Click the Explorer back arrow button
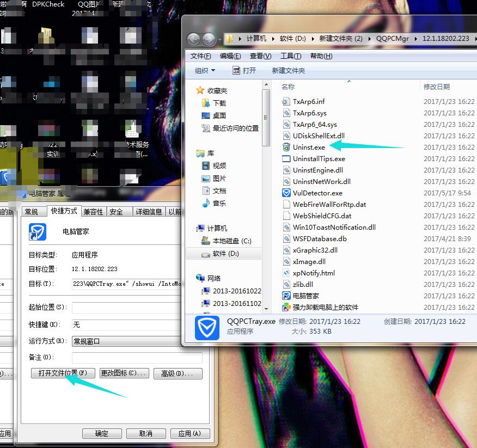The image size is (477, 448). point(193,39)
